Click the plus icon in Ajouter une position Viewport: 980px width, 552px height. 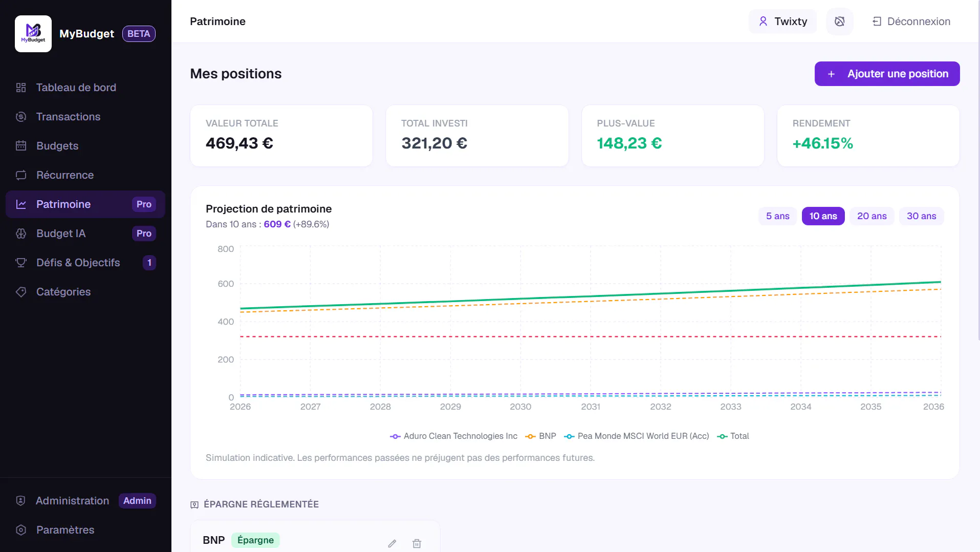[x=832, y=74]
